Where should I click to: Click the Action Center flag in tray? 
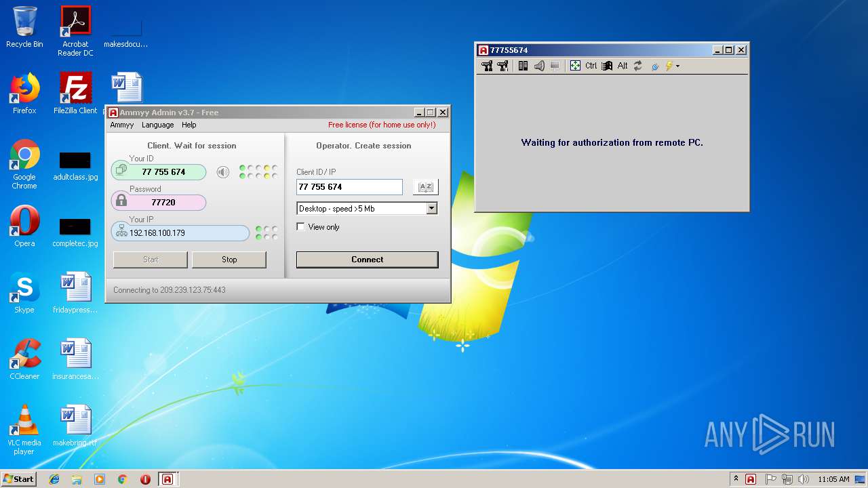click(x=771, y=479)
